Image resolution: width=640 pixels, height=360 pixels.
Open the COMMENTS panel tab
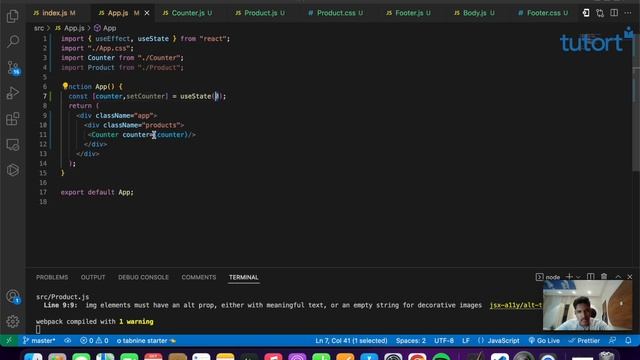199,277
